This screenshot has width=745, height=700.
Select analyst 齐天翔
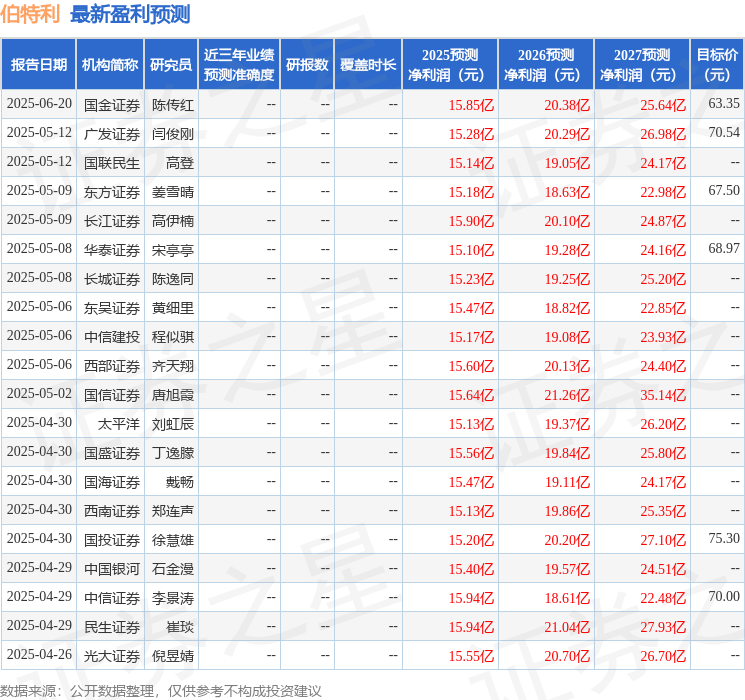tap(173, 366)
